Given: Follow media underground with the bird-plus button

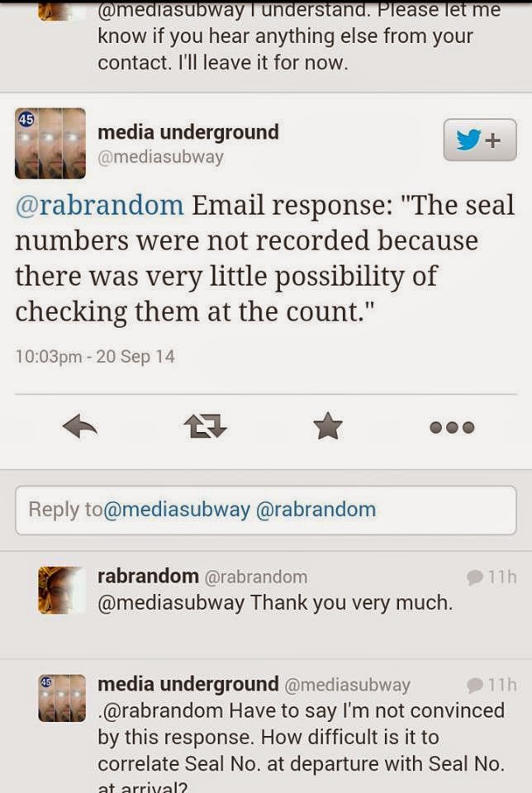Looking at the screenshot, I should (x=480, y=140).
